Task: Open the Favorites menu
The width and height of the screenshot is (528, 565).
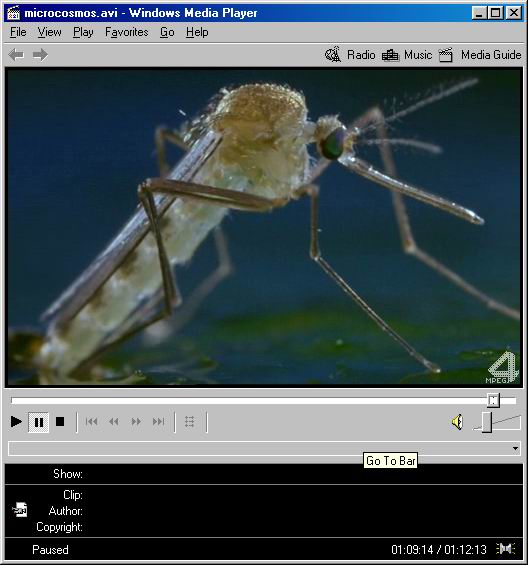Action: tap(127, 32)
